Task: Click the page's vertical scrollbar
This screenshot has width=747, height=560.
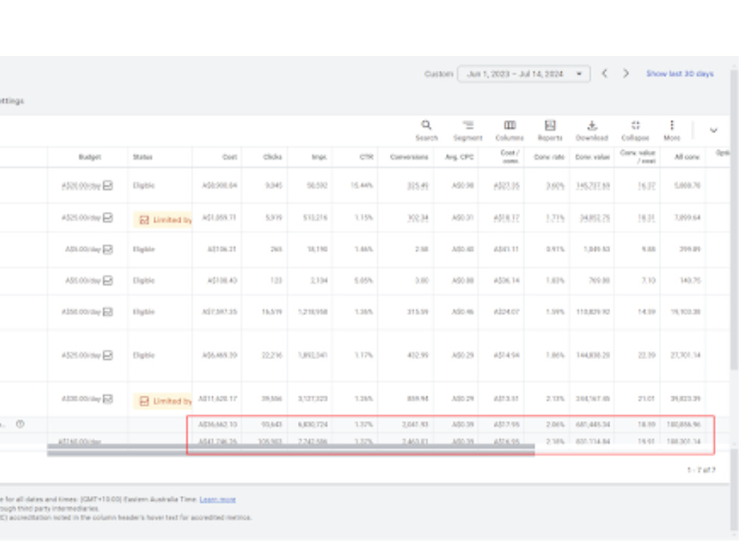Action: tap(734, 219)
